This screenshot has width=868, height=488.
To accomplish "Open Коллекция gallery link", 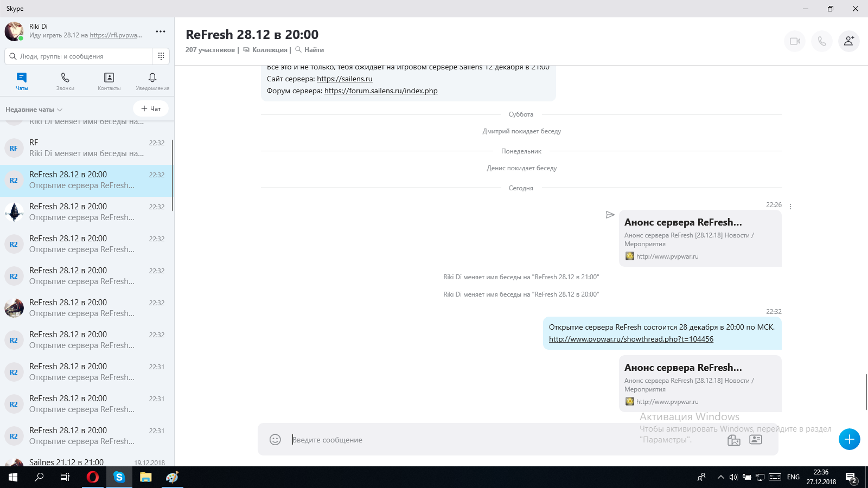I will coord(265,50).
